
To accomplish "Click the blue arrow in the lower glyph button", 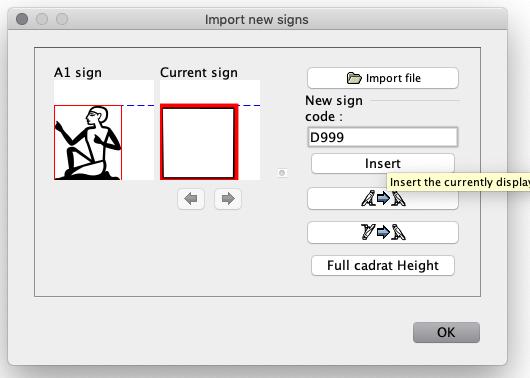I will click(383, 232).
